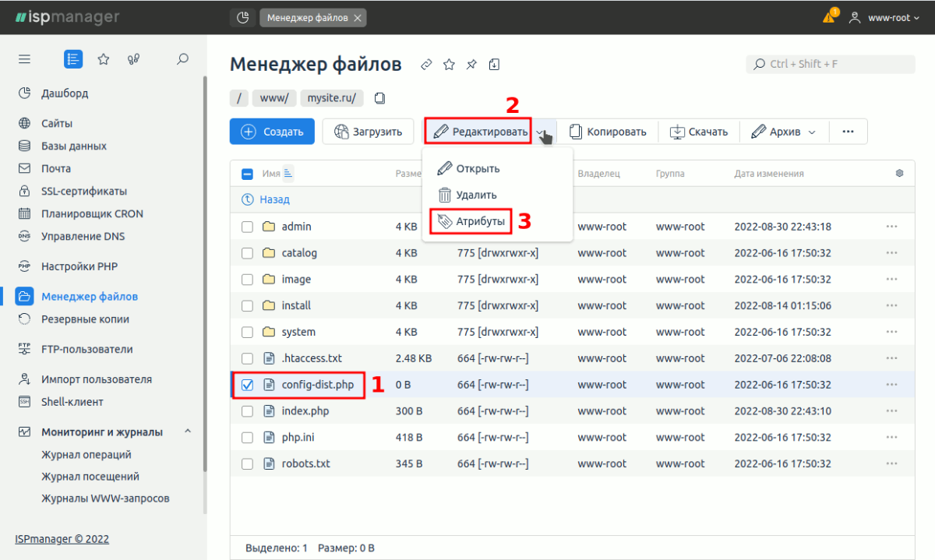Check the index.php file checkbox

click(x=247, y=411)
